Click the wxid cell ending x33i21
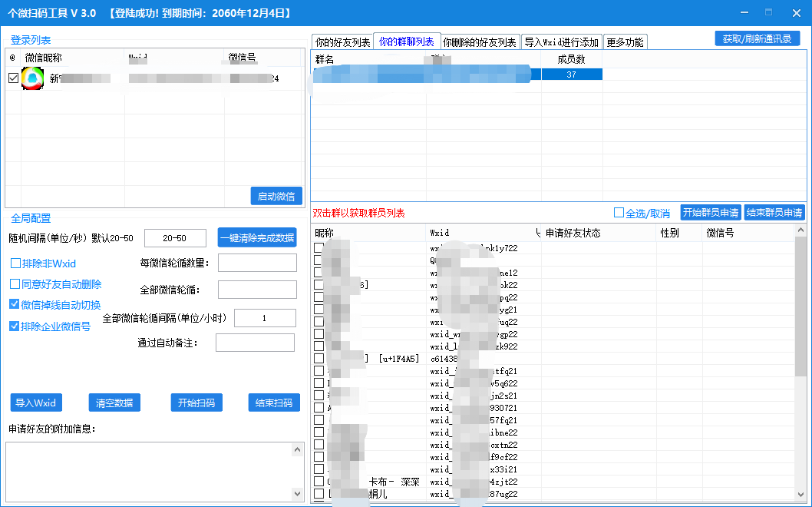Screen dimensions: 812x507 pyautogui.click(x=484, y=469)
